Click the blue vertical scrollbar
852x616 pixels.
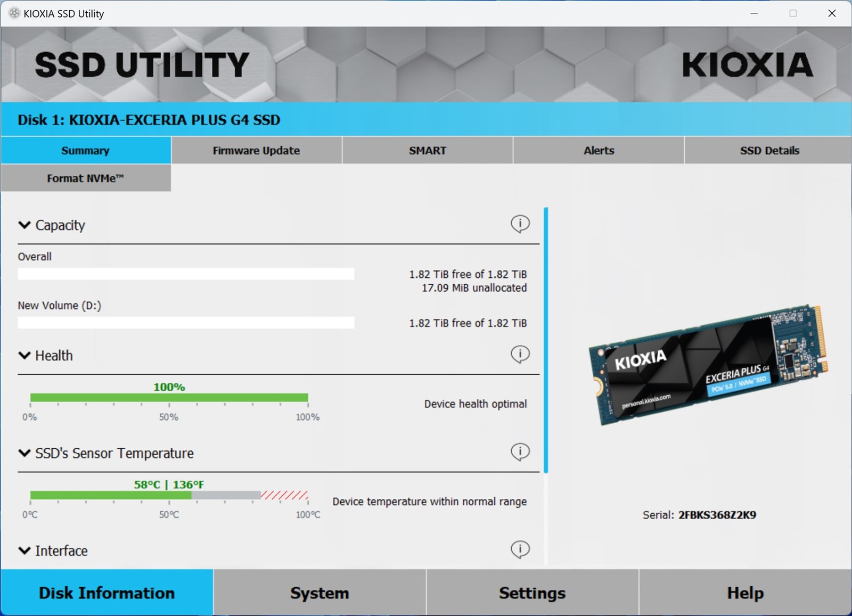[x=546, y=340]
